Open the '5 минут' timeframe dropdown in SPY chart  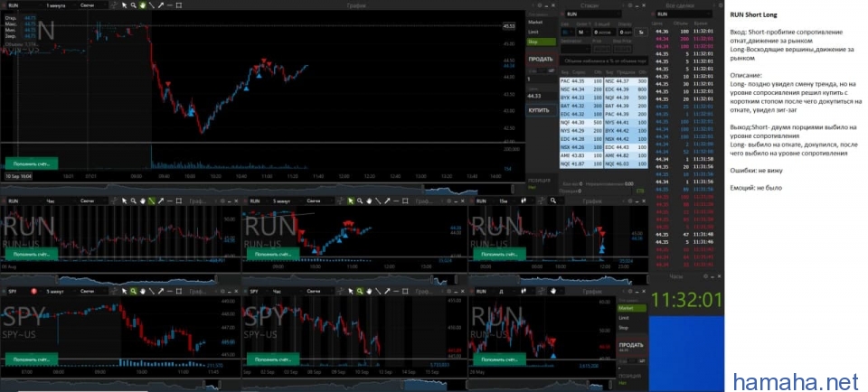60,291
